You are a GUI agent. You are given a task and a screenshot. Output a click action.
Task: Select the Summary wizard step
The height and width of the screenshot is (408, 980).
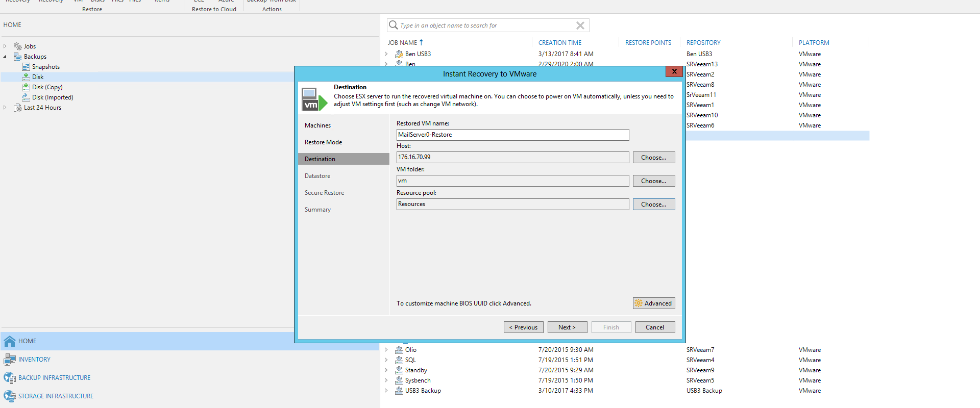(x=317, y=210)
